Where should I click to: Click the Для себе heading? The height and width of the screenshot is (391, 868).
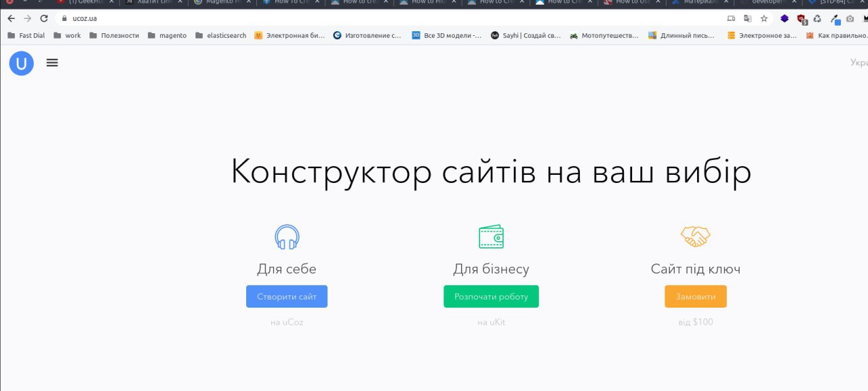[287, 269]
